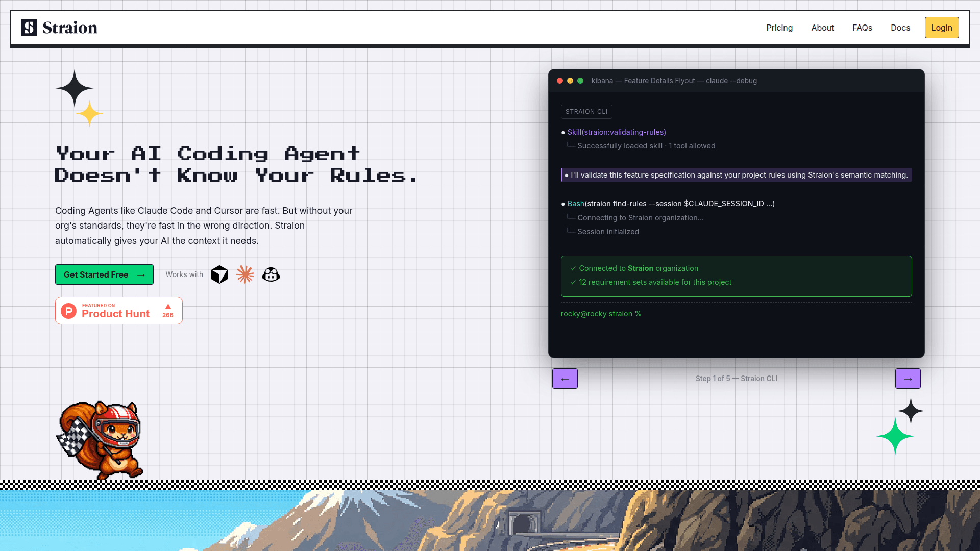Click the highlighted validate feature specification line
This screenshot has height=551, width=980.
(x=736, y=175)
